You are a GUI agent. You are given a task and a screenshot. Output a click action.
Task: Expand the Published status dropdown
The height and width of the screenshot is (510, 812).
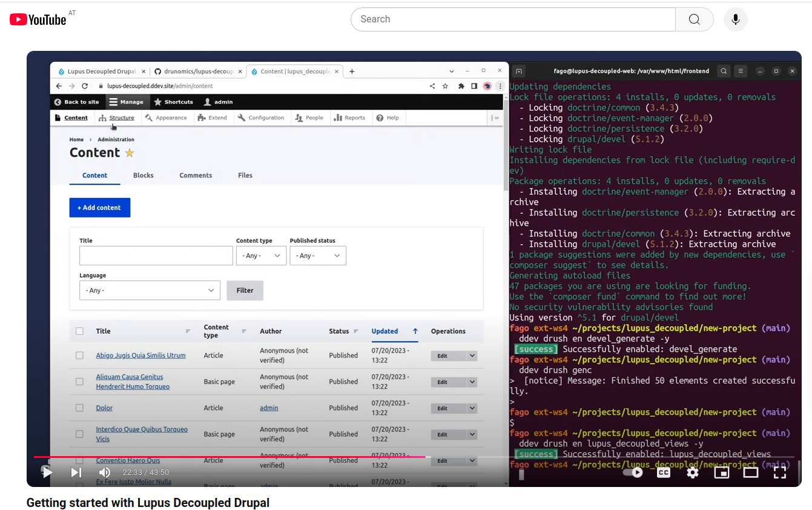[x=318, y=256]
